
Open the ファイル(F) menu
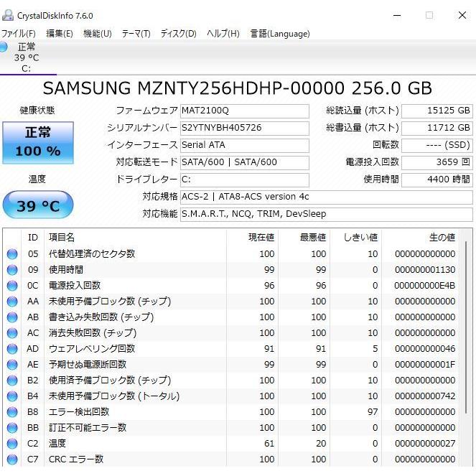coord(18,34)
